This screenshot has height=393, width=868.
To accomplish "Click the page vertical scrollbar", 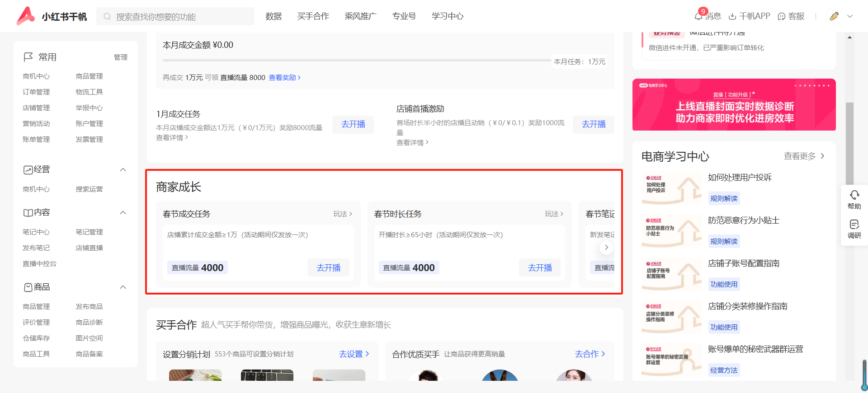I will 849,145.
